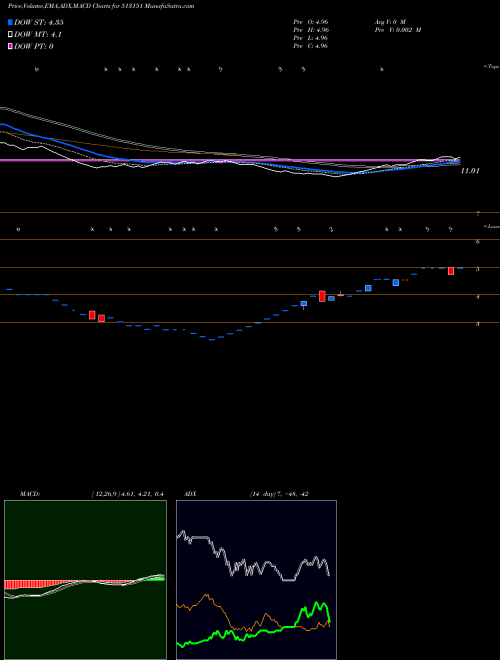Click the price axis label 7
Image resolution: width=500 pixels, height=660 pixels.
[478, 214]
